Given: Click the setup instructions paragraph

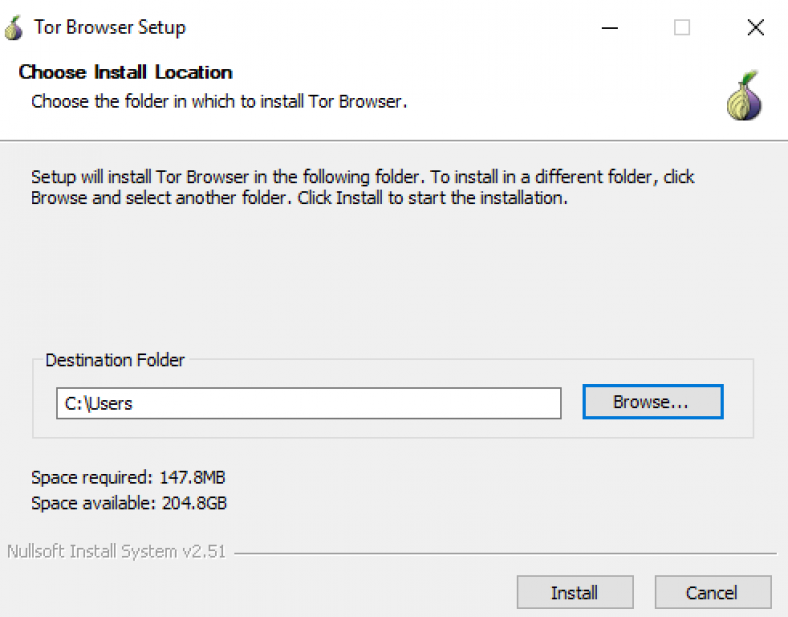Looking at the screenshot, I should (x=362, y=187).
